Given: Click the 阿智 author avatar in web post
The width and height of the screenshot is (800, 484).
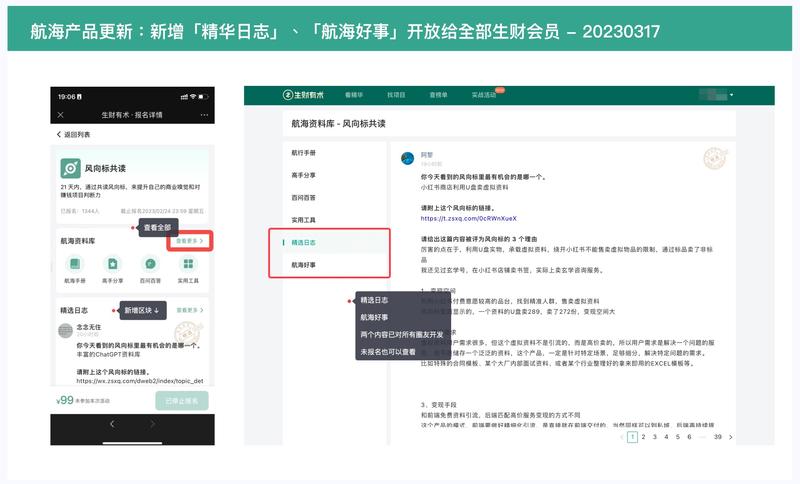Looking at the screenshot, I should pos(408,159).
